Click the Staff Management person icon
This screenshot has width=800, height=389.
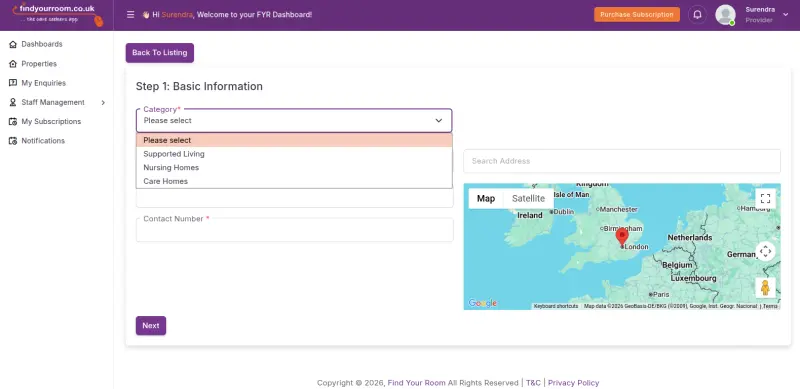click(x=13, y=103)
